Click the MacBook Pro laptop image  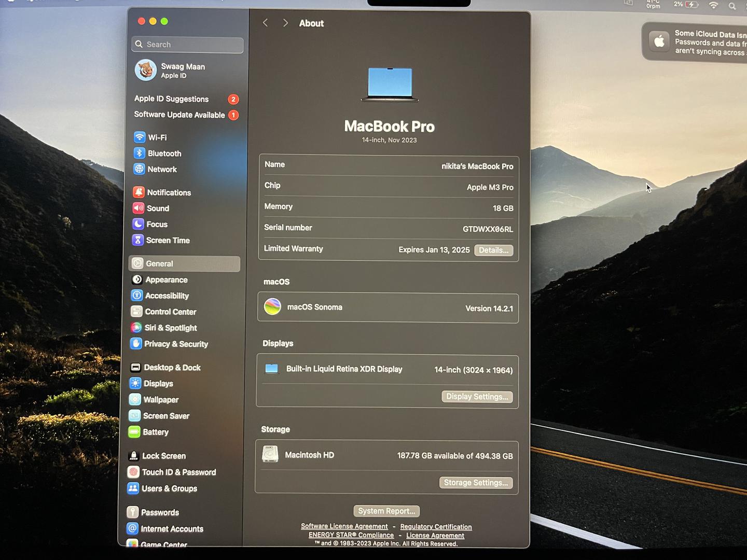pyautogui.click(x=390, y=84)
